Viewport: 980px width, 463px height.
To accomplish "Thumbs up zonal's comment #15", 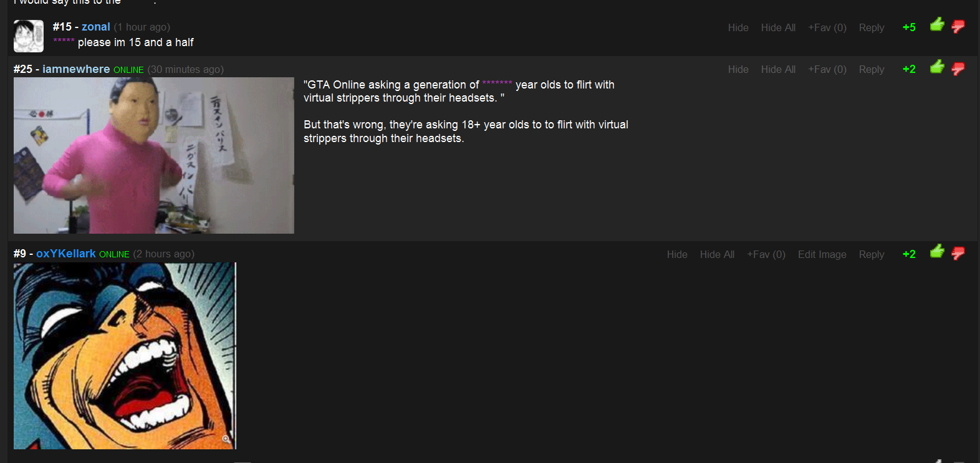I will [937, 25].
